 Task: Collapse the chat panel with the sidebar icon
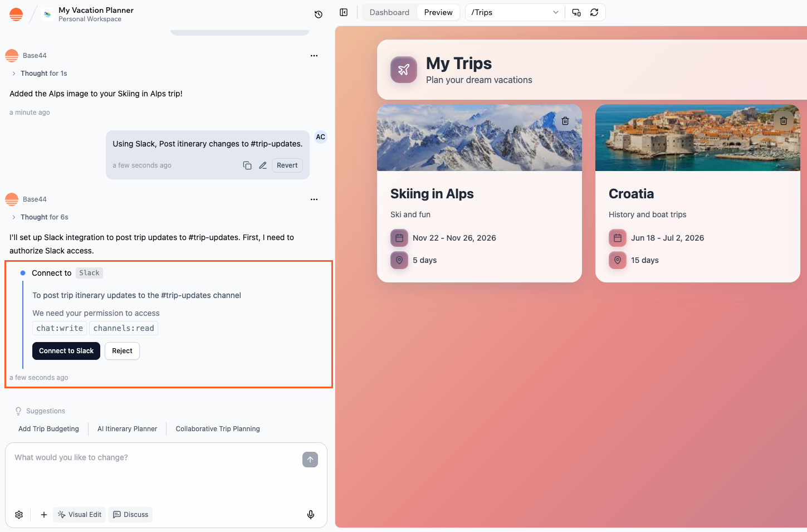[344, 12]
